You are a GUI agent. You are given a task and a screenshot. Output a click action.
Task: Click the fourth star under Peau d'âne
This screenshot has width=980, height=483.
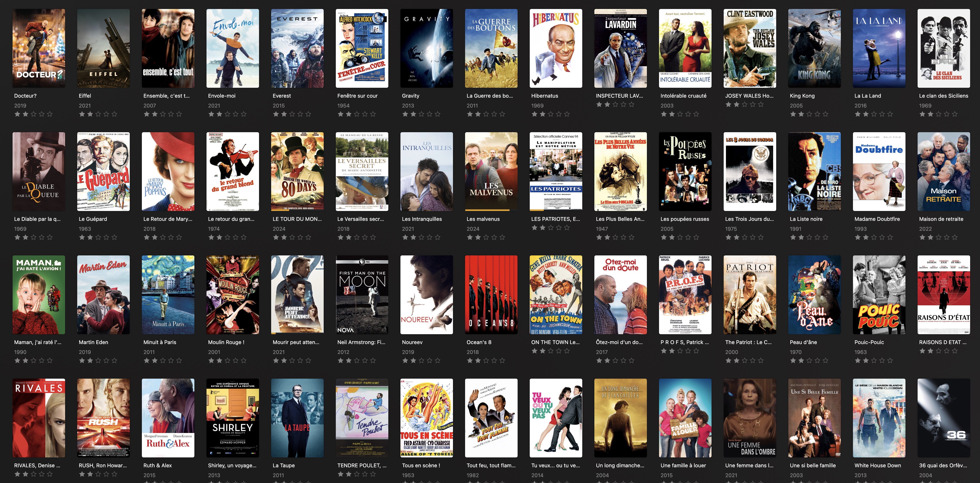pyautogui.click(x=817, y=360)
